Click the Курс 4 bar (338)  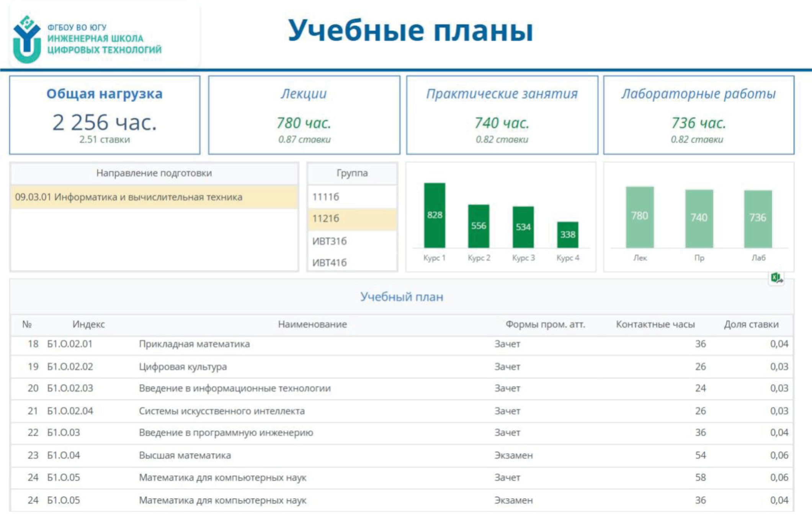[567, 235]
